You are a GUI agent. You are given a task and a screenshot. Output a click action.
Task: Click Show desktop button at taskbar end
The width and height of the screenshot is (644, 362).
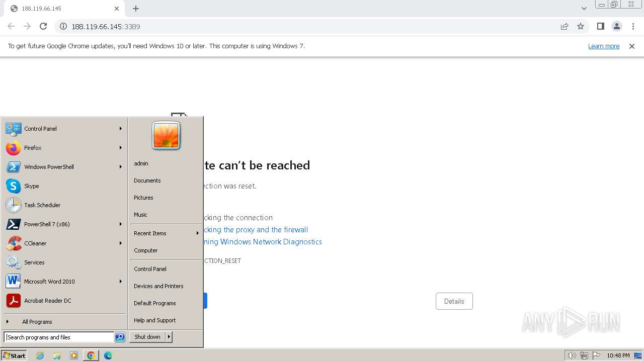[638, 355]
